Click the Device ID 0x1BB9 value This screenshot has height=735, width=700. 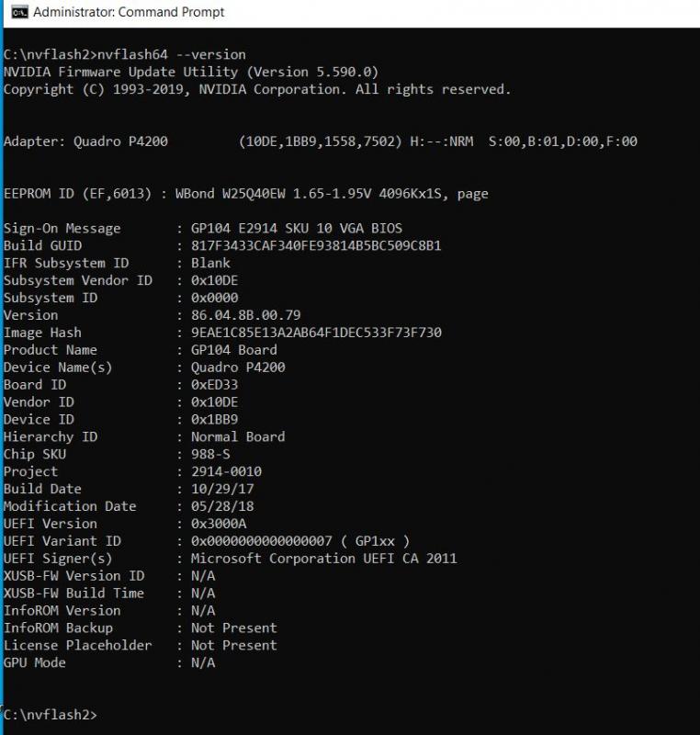pyautogui.click(x=215, y=419)
